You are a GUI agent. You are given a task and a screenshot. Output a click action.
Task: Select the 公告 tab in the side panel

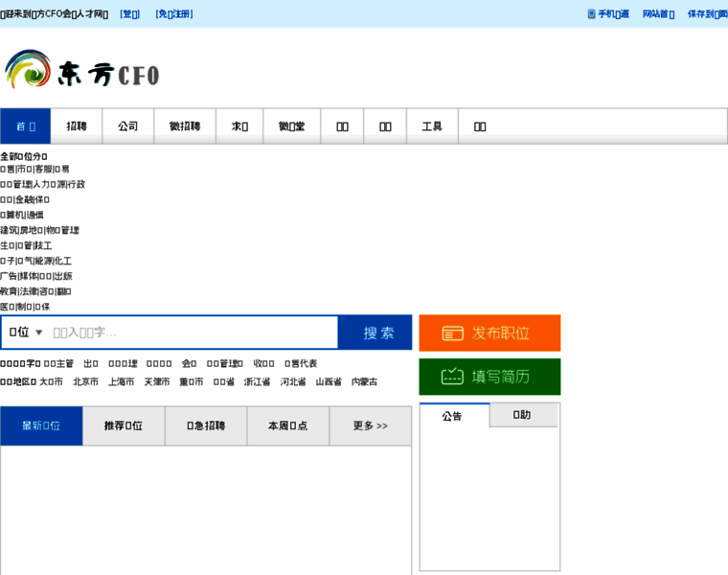452,416
